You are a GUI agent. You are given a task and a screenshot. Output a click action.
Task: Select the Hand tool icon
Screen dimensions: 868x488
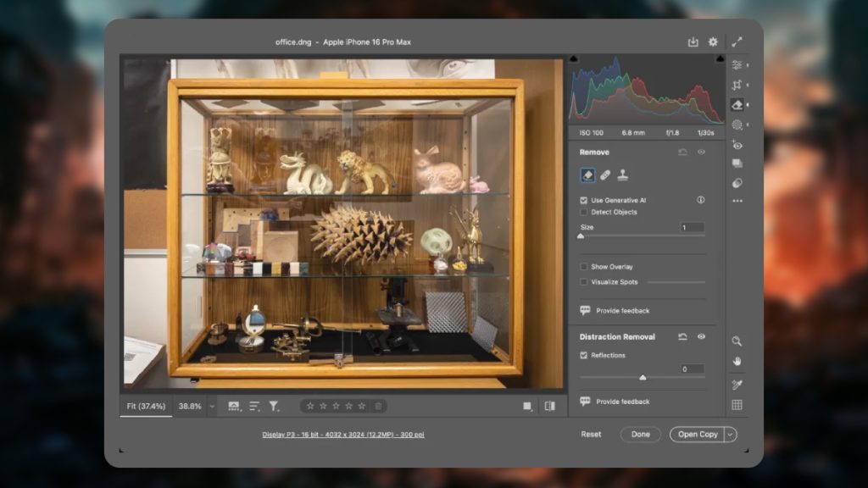click(737, 360)
